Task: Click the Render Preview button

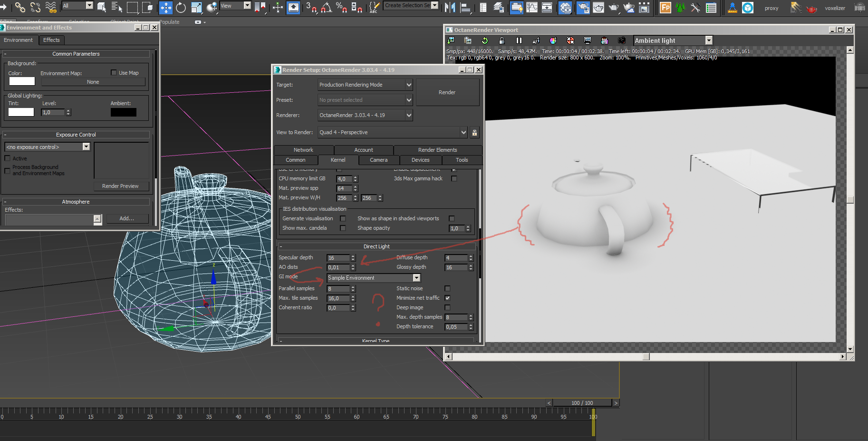Action: pyautogui.click(x=120, y=186)
